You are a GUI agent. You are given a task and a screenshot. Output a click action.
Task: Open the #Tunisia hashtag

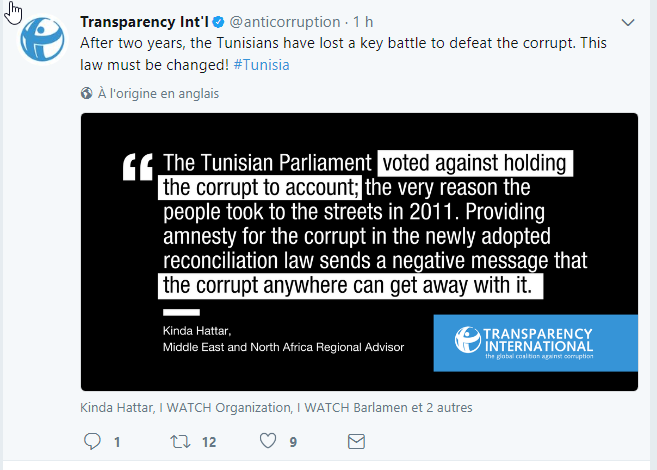click(262, 64)
